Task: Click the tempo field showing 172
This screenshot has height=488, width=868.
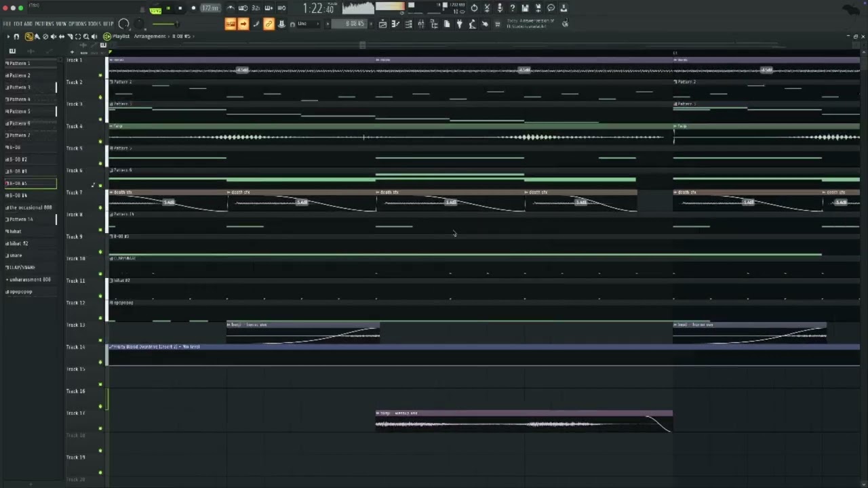Action: click(x=210, y=8)
